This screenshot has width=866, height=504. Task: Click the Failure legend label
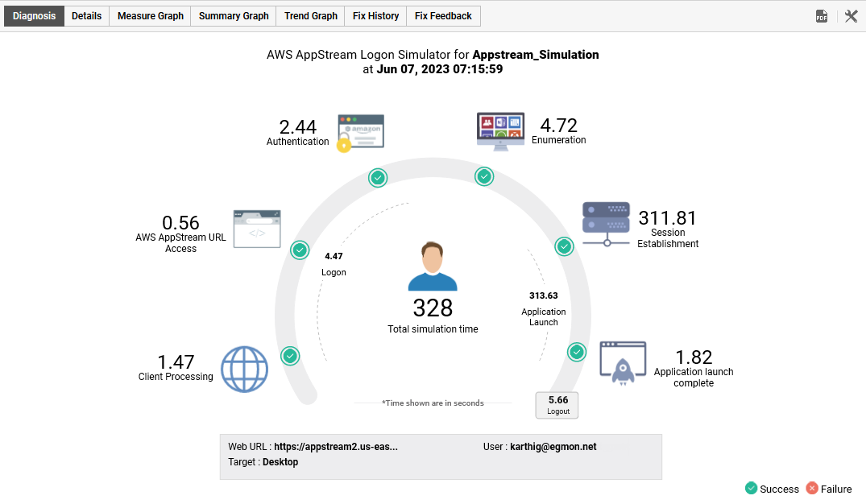(x=836, y=489)
